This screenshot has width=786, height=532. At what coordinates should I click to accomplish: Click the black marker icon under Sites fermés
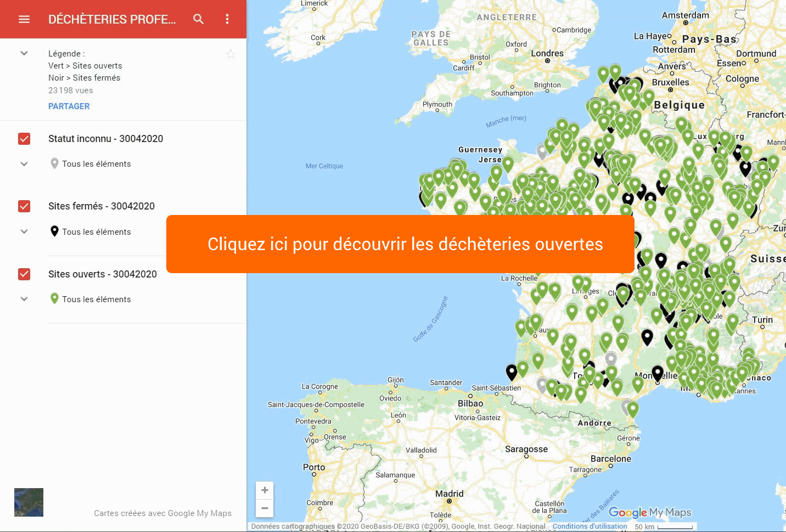click(x=54, y=231)
